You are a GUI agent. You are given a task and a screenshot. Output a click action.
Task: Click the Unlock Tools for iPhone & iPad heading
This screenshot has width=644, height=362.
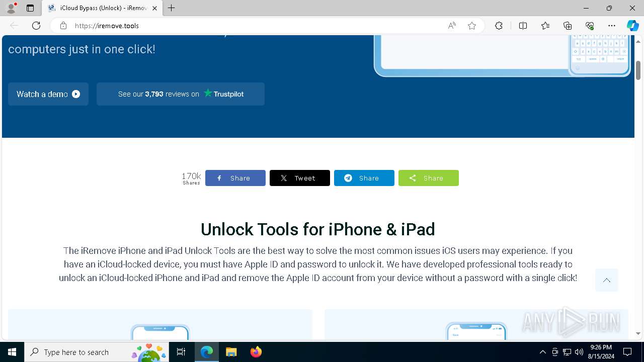pos(317,229)
